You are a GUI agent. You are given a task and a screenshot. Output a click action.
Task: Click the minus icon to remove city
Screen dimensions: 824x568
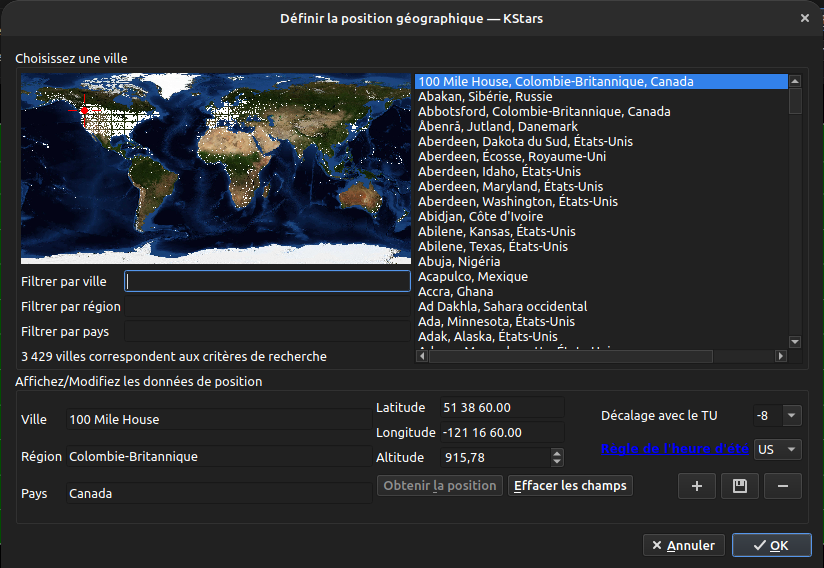point(782,486)
